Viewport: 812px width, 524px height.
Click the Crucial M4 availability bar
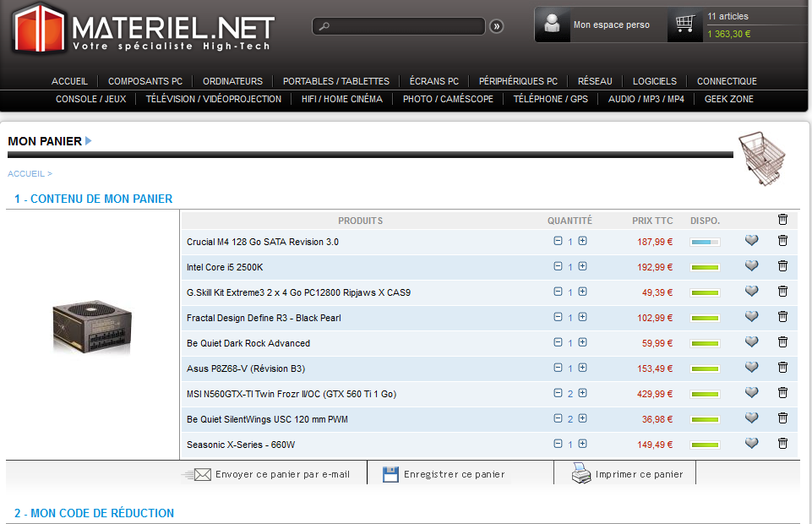point(705,243)
